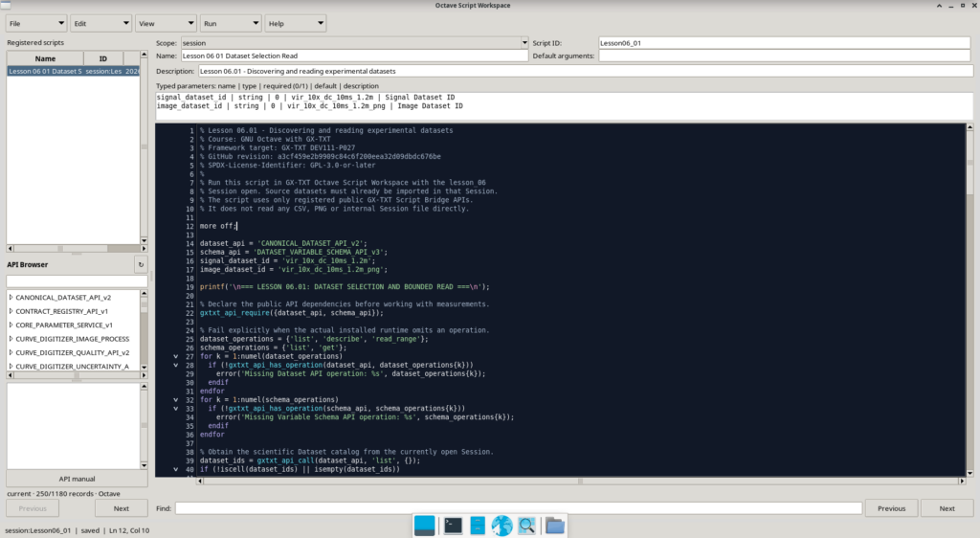Click the API Browser search field
Image resolution: width=980 pixels, height=538 pixels.
point(77,281)
